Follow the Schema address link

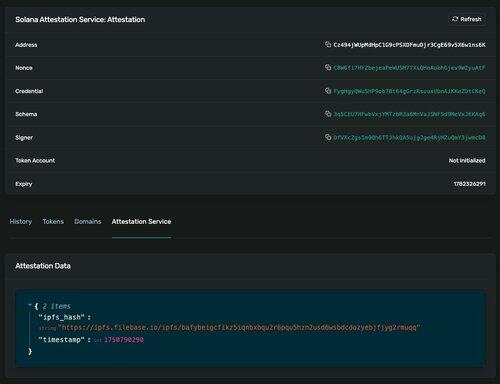[409, 114]
